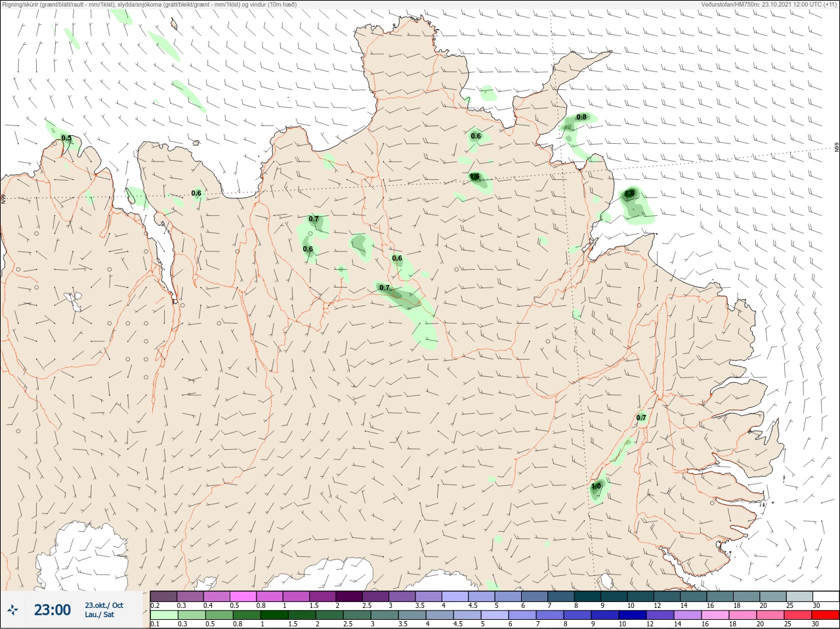Choose the pale green 0.1 legend swatch
This screenshot has height=629, width=840.
pos(163,615)
